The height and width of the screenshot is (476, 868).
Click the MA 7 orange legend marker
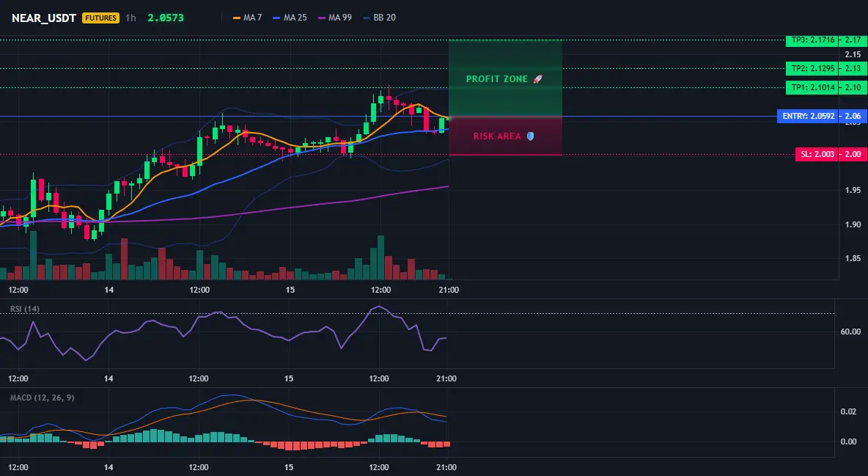[237, 18]
